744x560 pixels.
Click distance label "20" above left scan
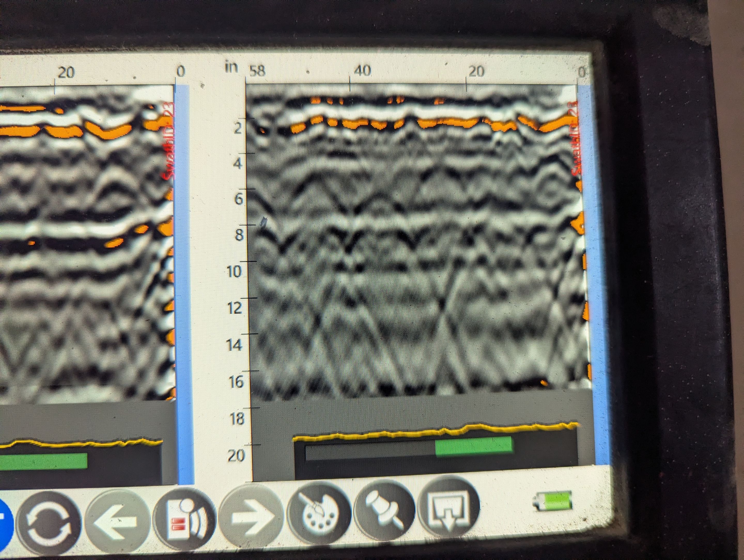point(66,73)
